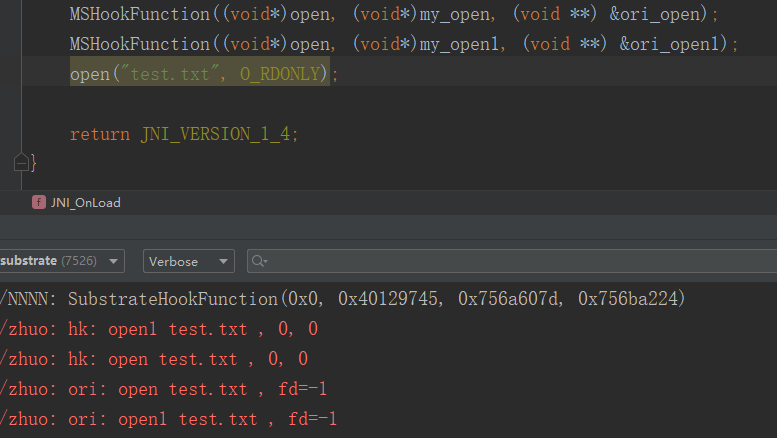Click the &ori_open argument
This screenshot has height=438, width=777.
pyautogui.click(x=655, y=14)
